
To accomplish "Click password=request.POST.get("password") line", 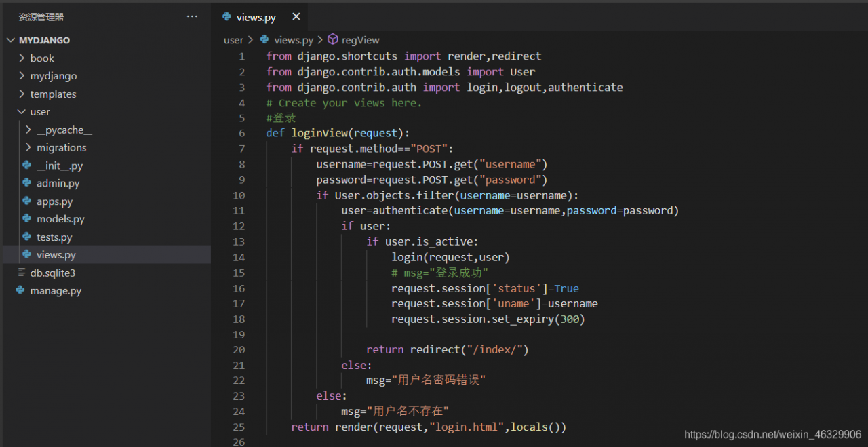I will tap(431, 180).
